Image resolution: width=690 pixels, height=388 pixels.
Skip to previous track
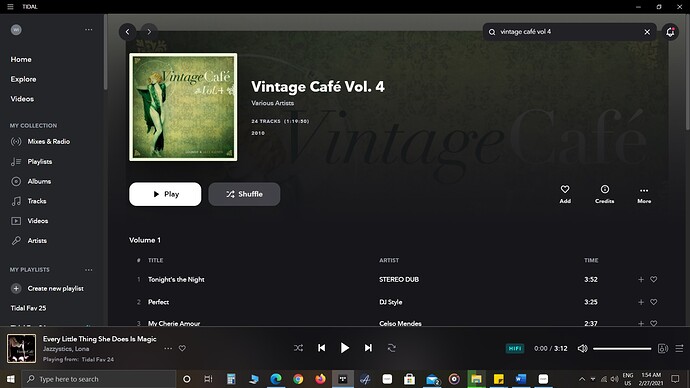coord(322,348)
